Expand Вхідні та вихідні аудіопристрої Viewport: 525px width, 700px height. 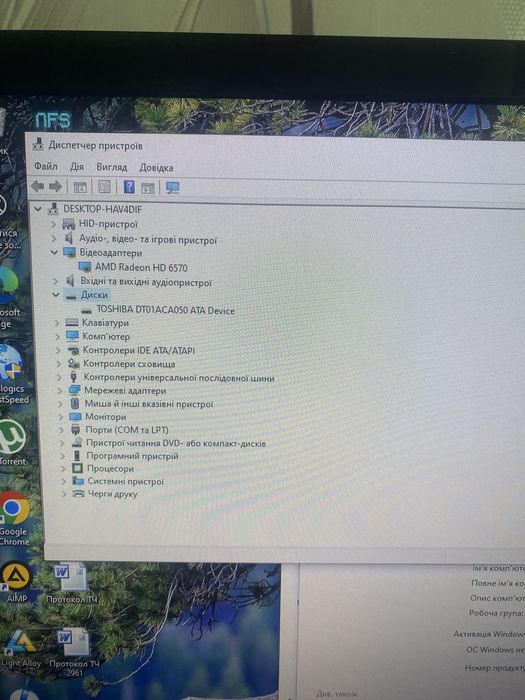pos(55,281)
